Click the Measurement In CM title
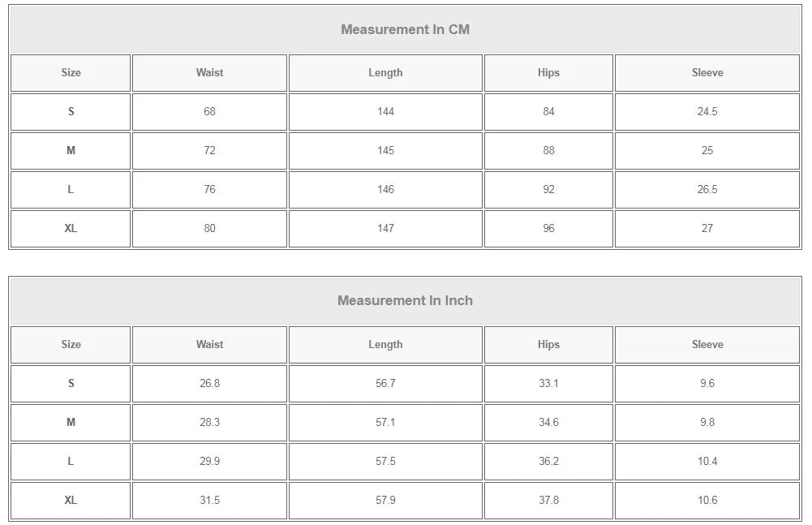Viewport: 812px width, 525px height. 405,29
